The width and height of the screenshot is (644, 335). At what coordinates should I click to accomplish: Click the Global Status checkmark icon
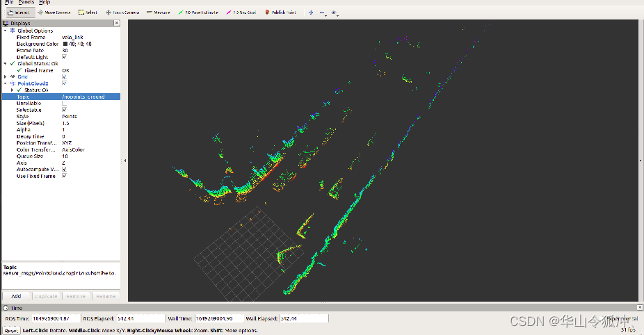tap(13, 64)
